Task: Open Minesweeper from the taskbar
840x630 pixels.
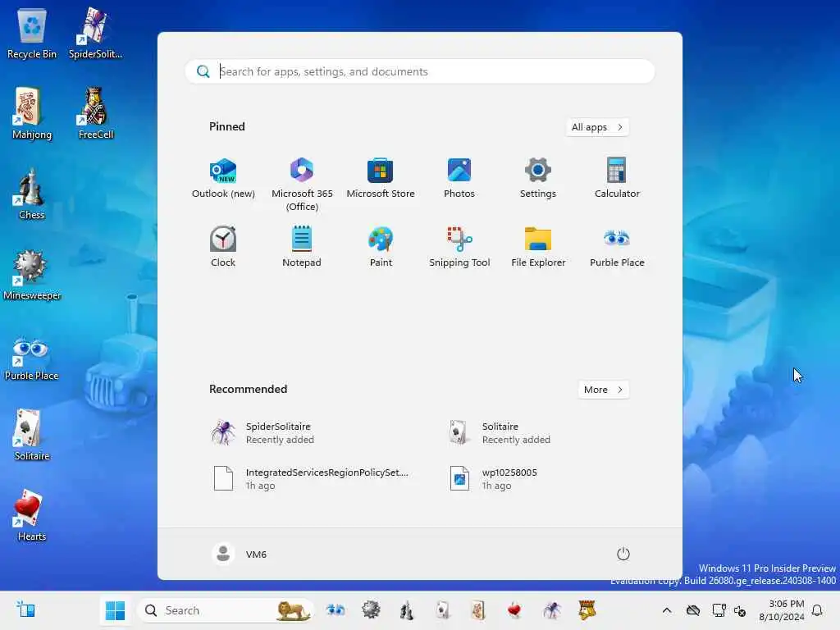Action: [371, 610]
